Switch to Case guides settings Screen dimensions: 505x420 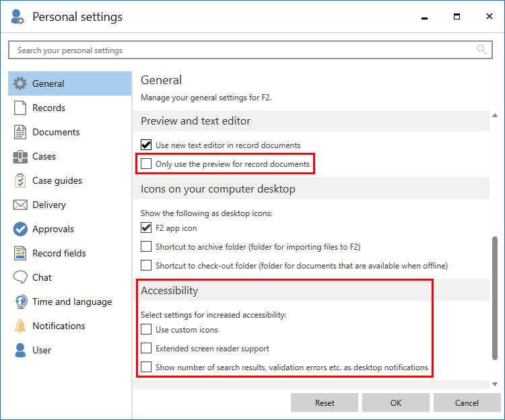point(70,180)
